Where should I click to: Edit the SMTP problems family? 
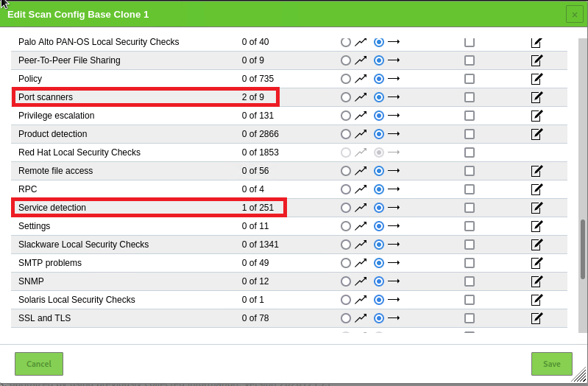(536, 263)
